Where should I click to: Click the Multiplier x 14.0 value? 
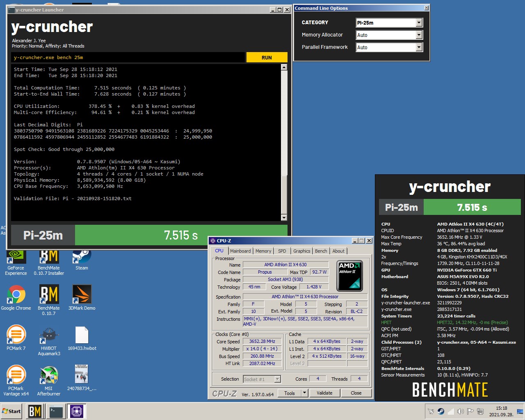(x=262, y=349)
